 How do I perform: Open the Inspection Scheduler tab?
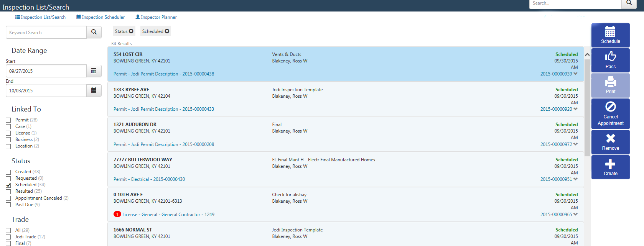(100, 17)
